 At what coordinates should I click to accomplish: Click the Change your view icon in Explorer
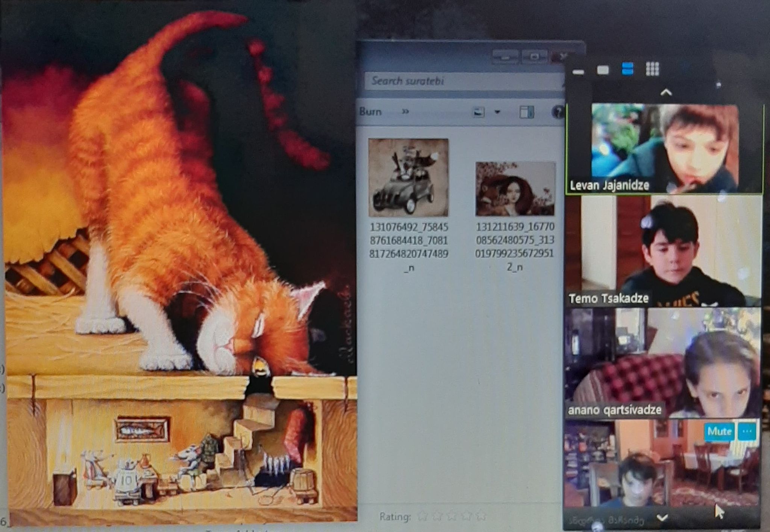[x=479, y=112]
